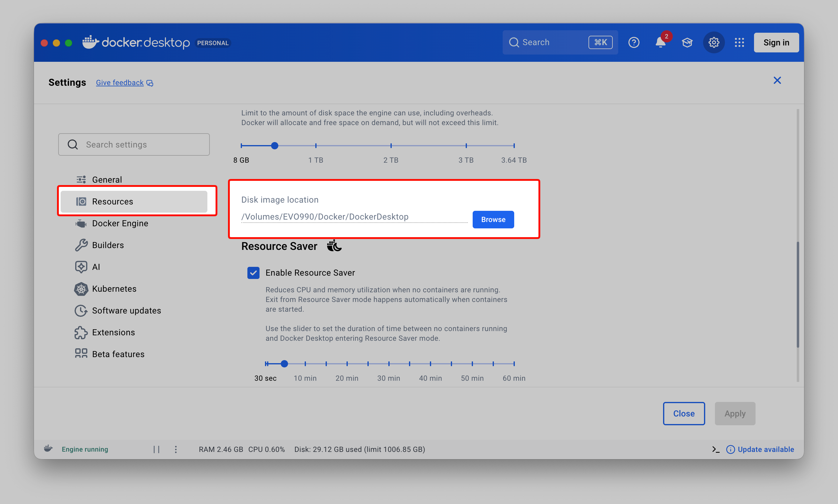Click the Browse button
This screenshot has width=838, height=504.
click(493, 219)
